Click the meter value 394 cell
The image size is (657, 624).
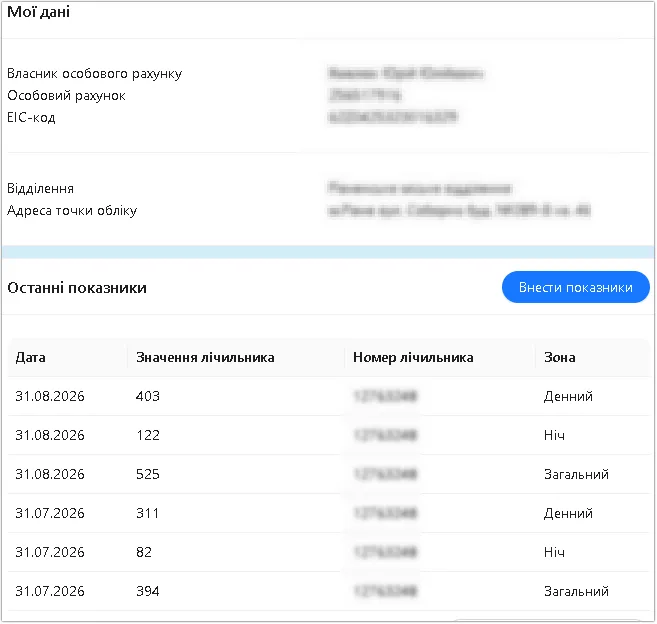pos(147,591)
